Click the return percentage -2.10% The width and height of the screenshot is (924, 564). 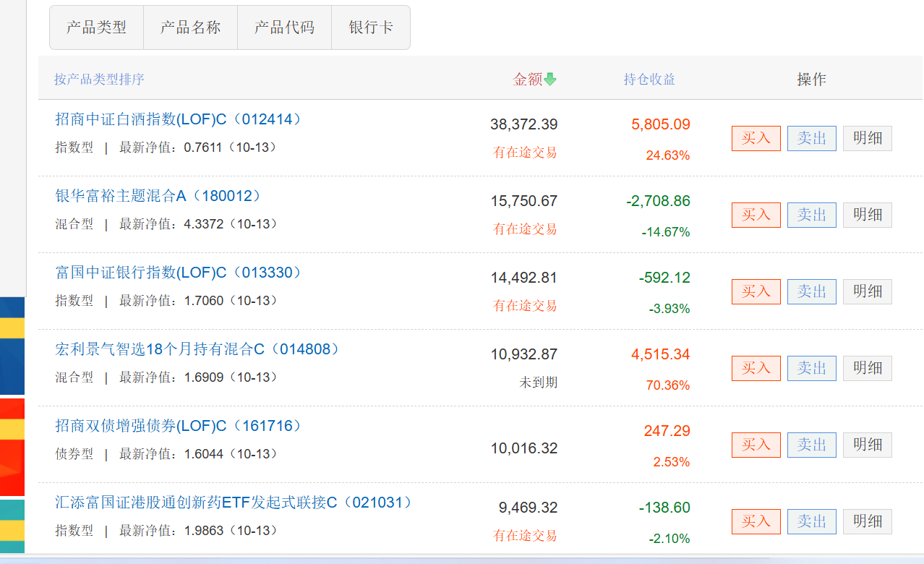[x=670, y=539]
